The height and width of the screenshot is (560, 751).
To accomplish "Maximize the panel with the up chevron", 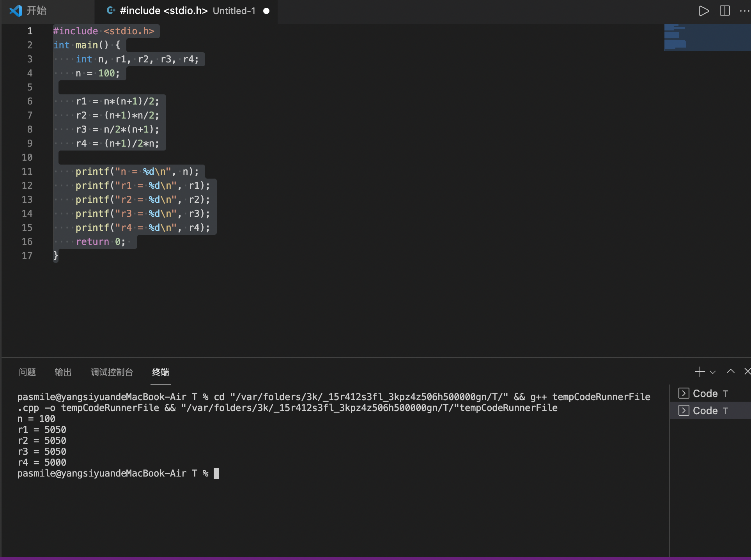I will pos(730,372).
